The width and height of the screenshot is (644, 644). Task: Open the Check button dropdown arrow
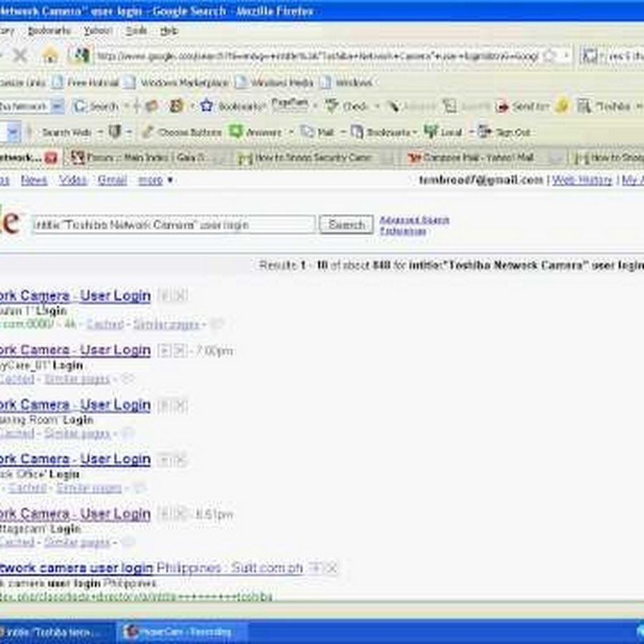(x=376, y=107)
